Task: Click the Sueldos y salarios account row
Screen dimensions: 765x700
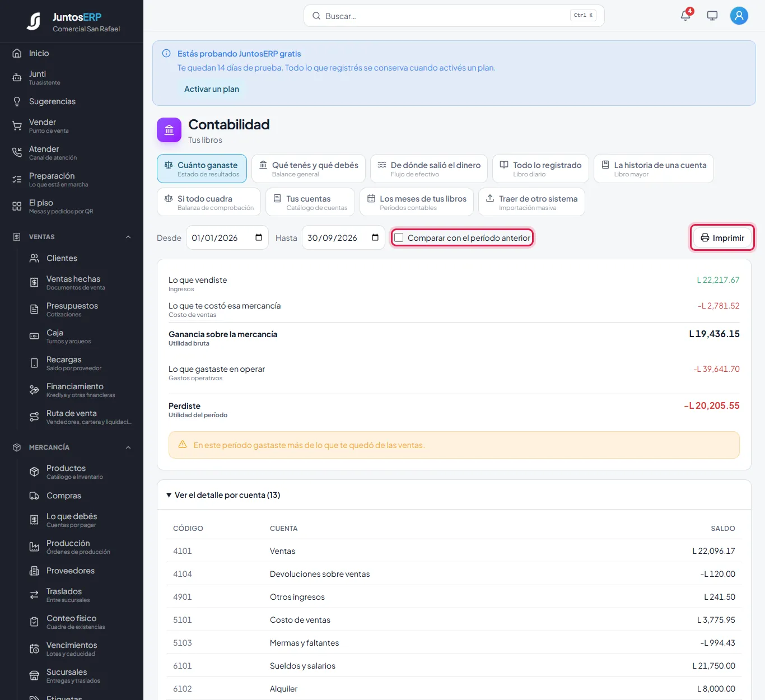Action: tap(454, 666)
